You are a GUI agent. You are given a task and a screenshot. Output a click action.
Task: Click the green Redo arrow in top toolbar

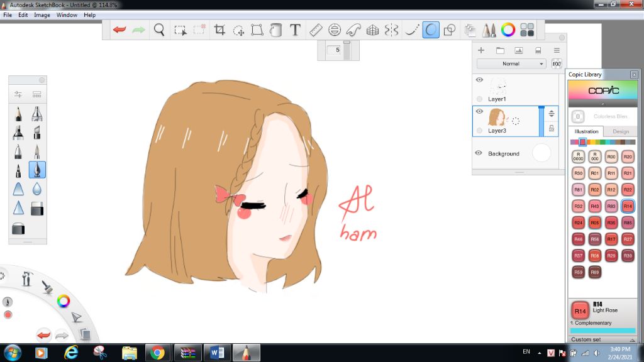(x=139, y=30)
